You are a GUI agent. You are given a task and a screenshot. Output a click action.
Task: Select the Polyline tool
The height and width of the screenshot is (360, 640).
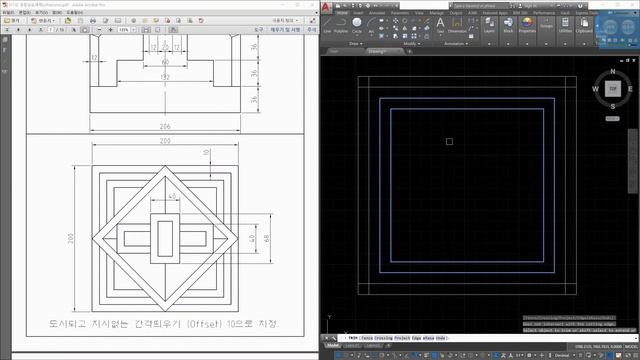(341, 24)
